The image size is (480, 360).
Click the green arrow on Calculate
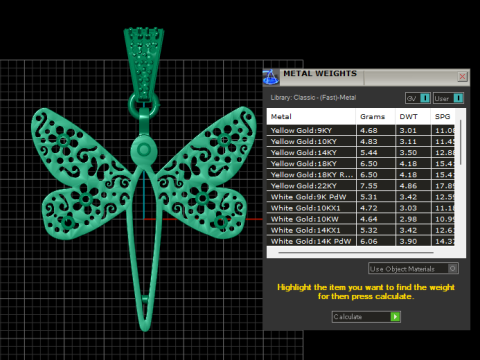pos(395,317)
